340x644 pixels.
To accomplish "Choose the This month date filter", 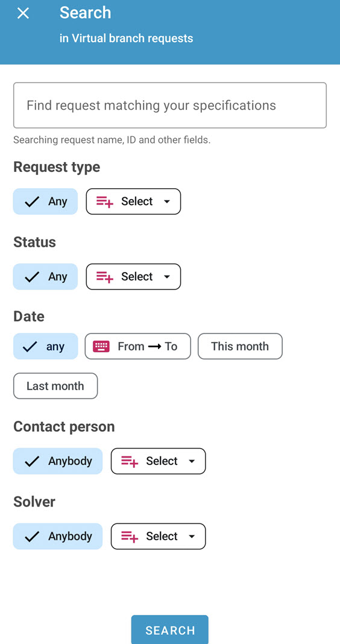I will (x=240, y=346).
